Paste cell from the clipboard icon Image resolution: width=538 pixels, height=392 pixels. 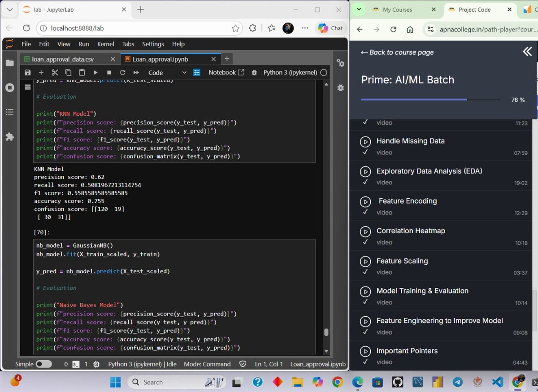pyautogui.click(x=82, y=72)
